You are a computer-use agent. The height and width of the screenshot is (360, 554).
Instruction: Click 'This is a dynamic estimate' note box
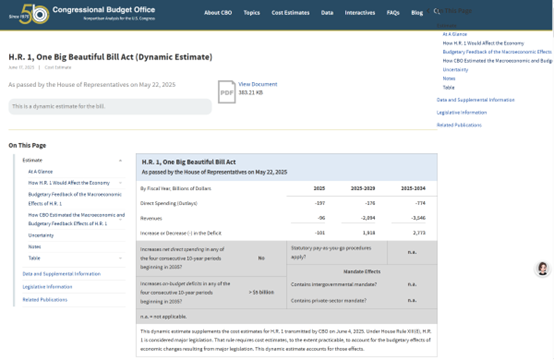[110, 106]
